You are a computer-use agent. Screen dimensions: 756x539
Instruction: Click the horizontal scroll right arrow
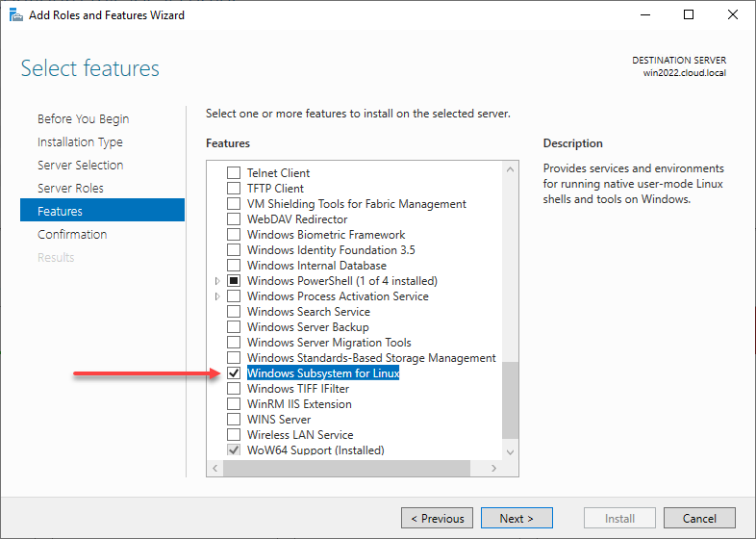coord(493,468)
